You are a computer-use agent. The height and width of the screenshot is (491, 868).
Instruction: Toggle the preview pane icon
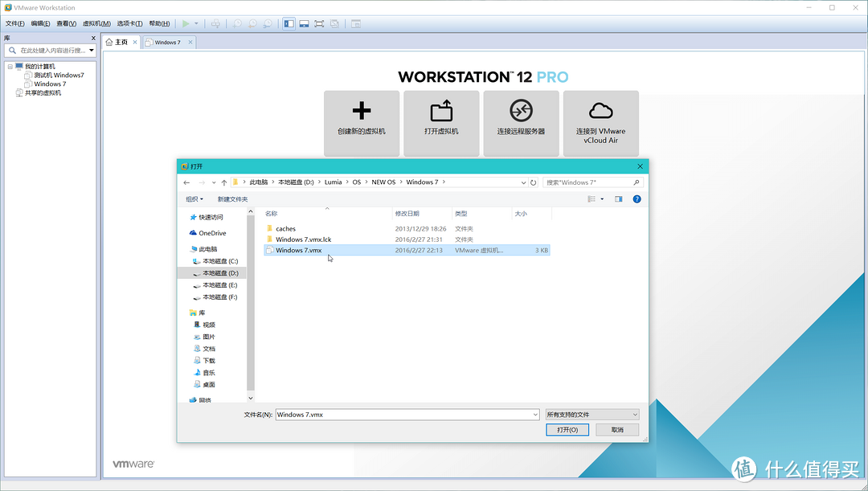click(618, 198)
